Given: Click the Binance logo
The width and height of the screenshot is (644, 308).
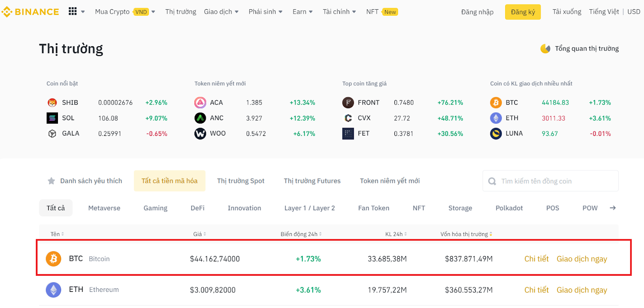Looking at the screenshot, I should [x=30, y=12].
